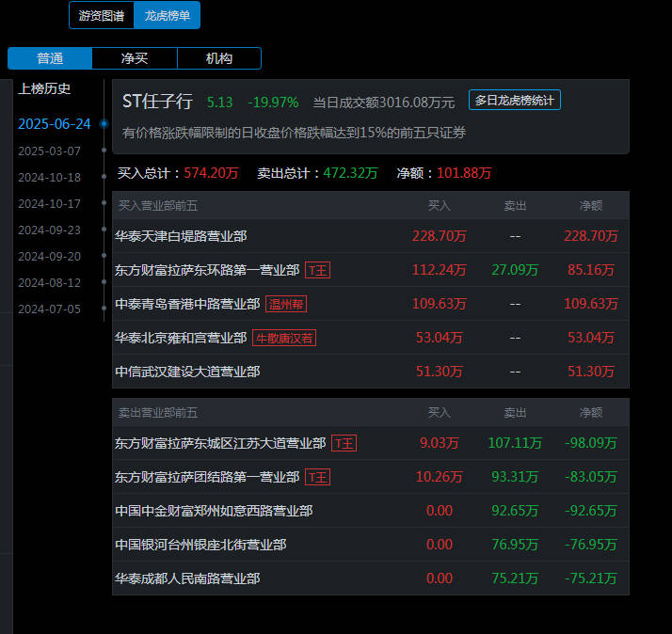
Task: Open 东方财富拉萨东城区江苏大道营业部 row
Action: click(x=370, y=443)
